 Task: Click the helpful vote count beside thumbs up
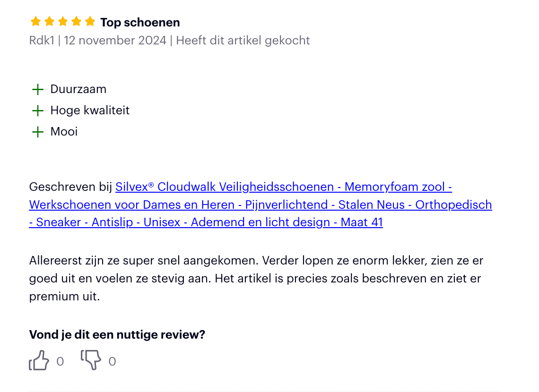(x=60, y=361)
